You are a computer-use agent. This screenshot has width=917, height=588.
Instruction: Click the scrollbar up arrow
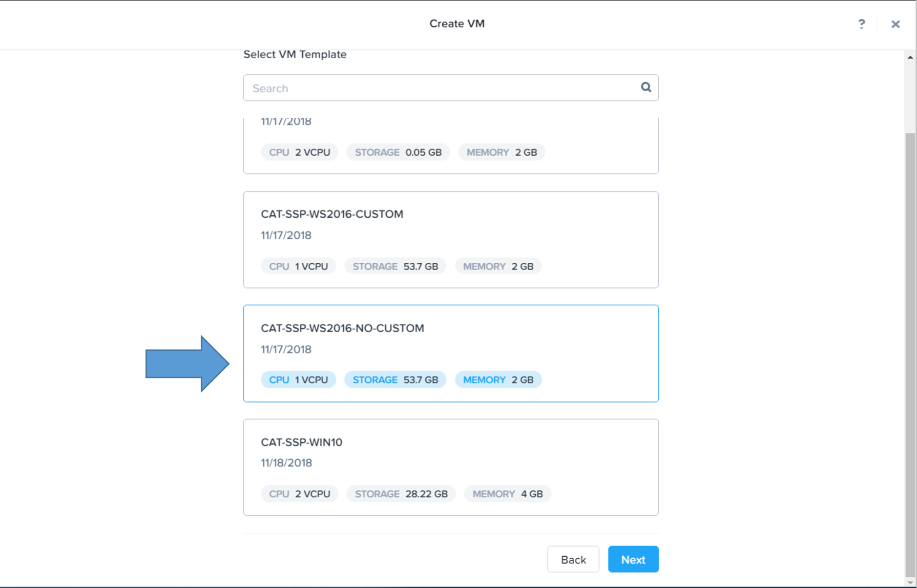pyautogui.click(x=910, y=57)
